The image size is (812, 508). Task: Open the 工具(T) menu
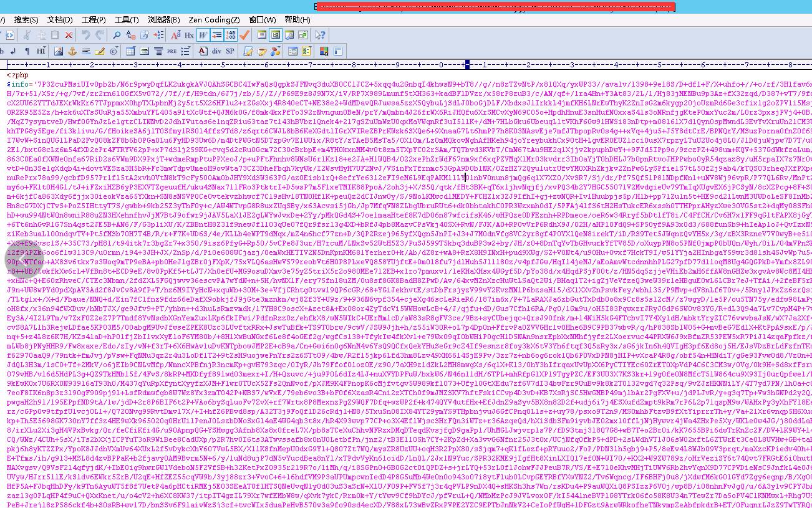pyautogui.click(x=127, y=20)
